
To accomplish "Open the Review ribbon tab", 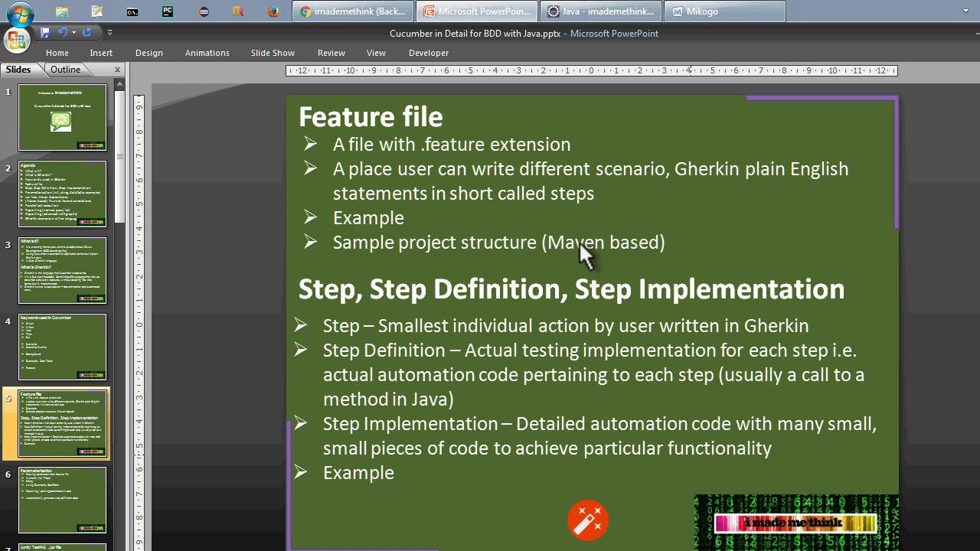I will click(x=332, y=53).
